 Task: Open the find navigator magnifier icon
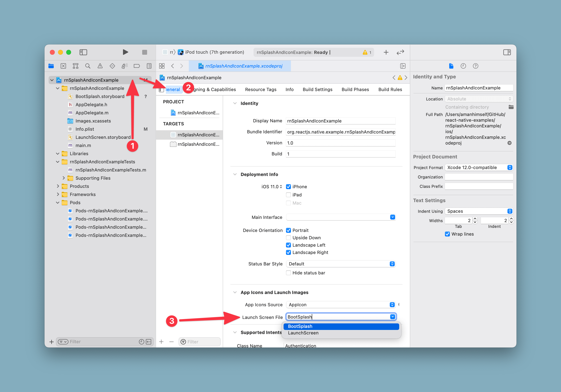(88, 66)
